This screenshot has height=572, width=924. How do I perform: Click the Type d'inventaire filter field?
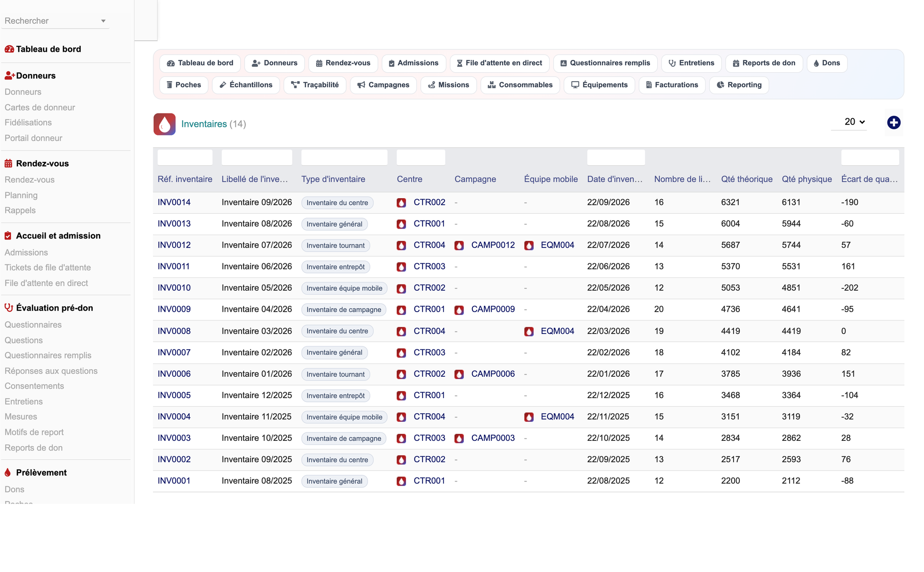pos(344,158)
